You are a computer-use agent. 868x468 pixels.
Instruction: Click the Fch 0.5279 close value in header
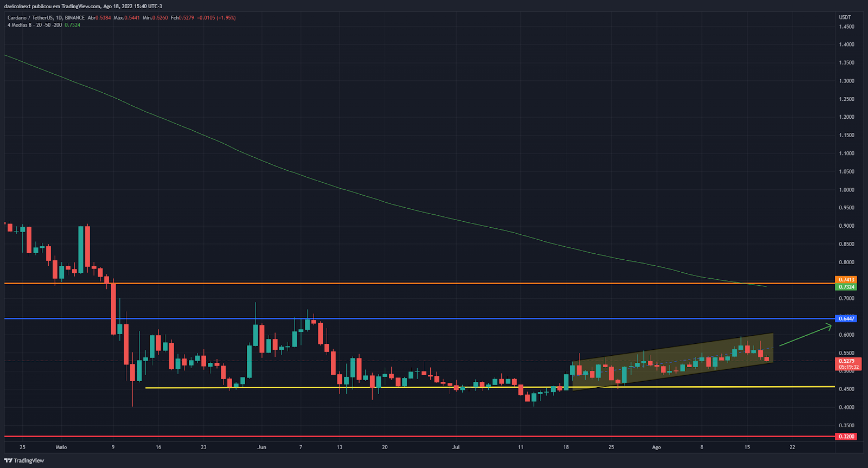[182, 18]
